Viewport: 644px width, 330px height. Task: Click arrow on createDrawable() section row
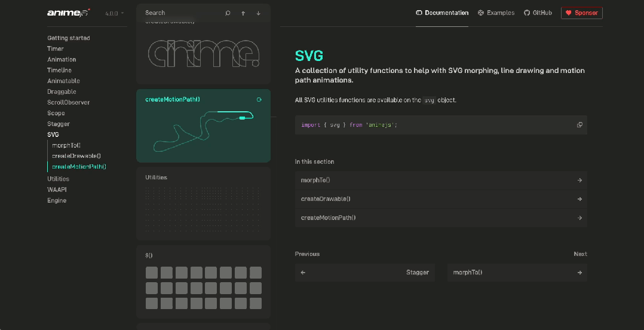tap(579, 199)
